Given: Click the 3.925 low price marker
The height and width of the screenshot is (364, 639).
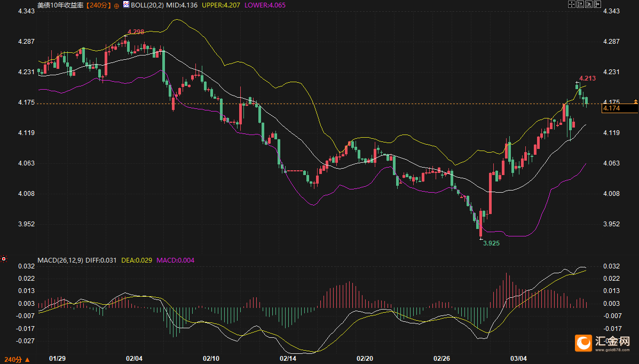Looking at the screenshot, I should tap(491, 243).
